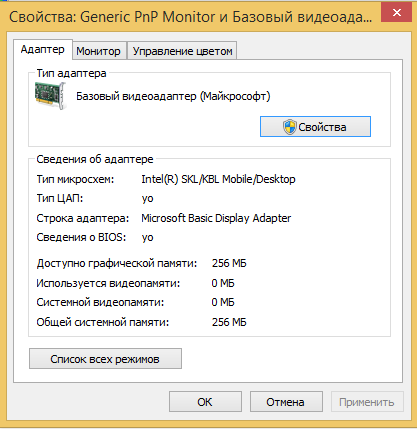
Task: Click the greyed-out Применить button
Action: click(367, 402)
